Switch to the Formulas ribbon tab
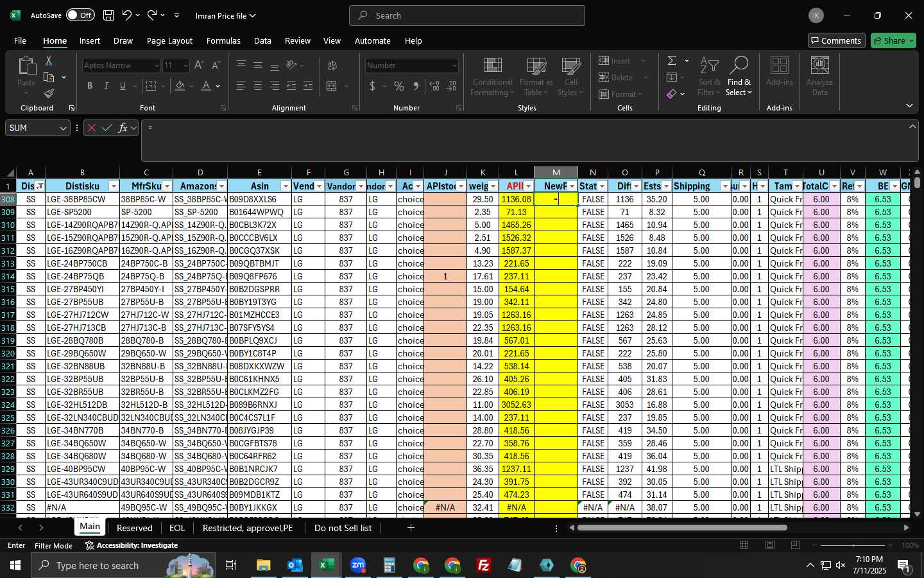The width and height of the screenshot is (924, 578). point(223,40)
